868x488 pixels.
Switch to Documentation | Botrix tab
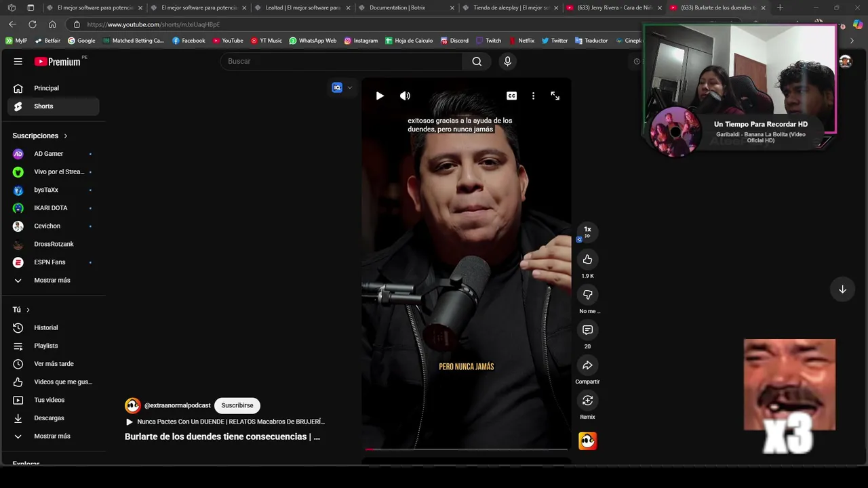pyautogui.click(x=406, y=7)
